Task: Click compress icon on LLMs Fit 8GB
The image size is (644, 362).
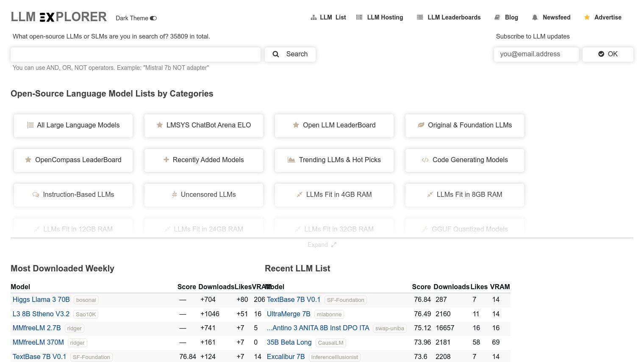Action: [430, 194]
